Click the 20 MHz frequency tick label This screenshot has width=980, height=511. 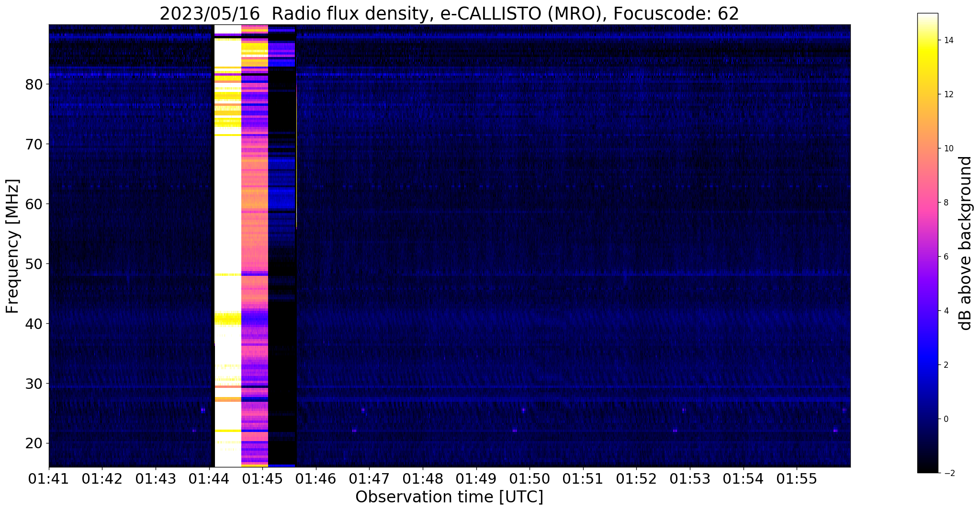[x=34, y=444]
